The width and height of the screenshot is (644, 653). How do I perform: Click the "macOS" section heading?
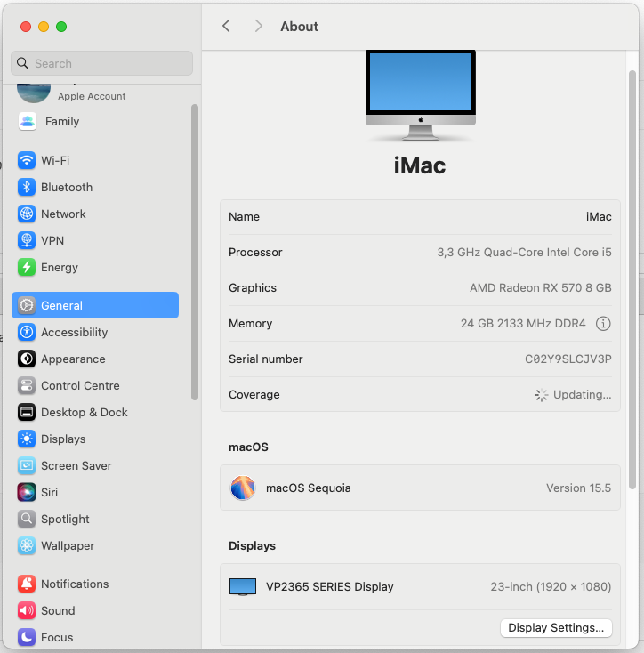[x=248, y=447]
